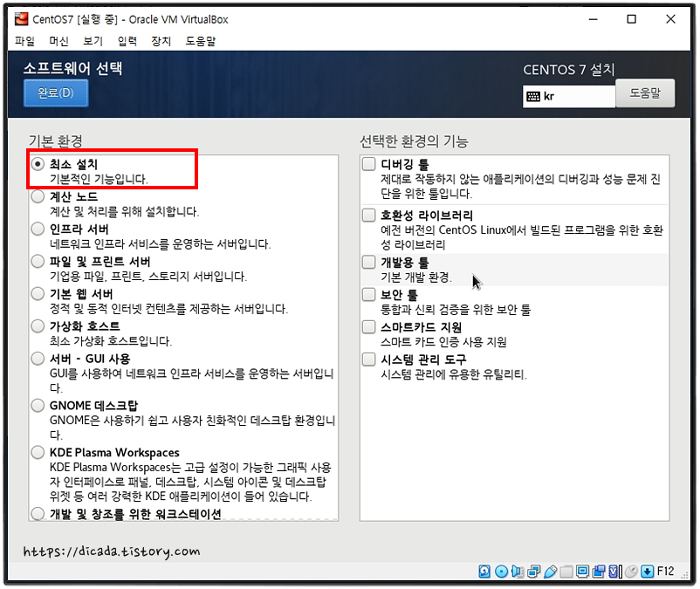Click the 계산 및 처리를 위해 설치합니다. text

click(x=125, y=211)
